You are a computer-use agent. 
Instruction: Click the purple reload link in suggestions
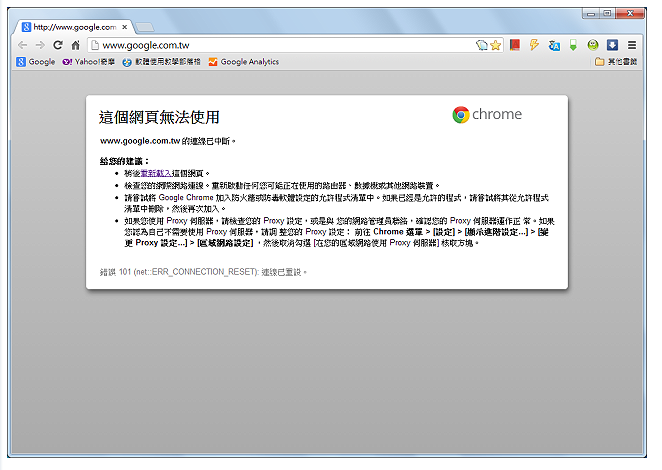(x=156, y=174)
